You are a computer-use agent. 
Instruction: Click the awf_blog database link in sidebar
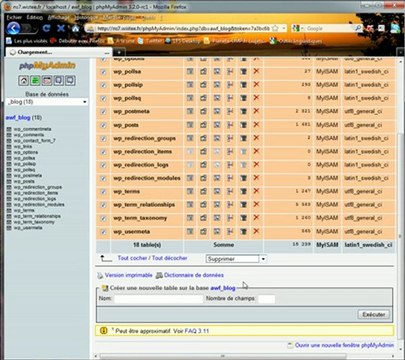coord(18,118)
